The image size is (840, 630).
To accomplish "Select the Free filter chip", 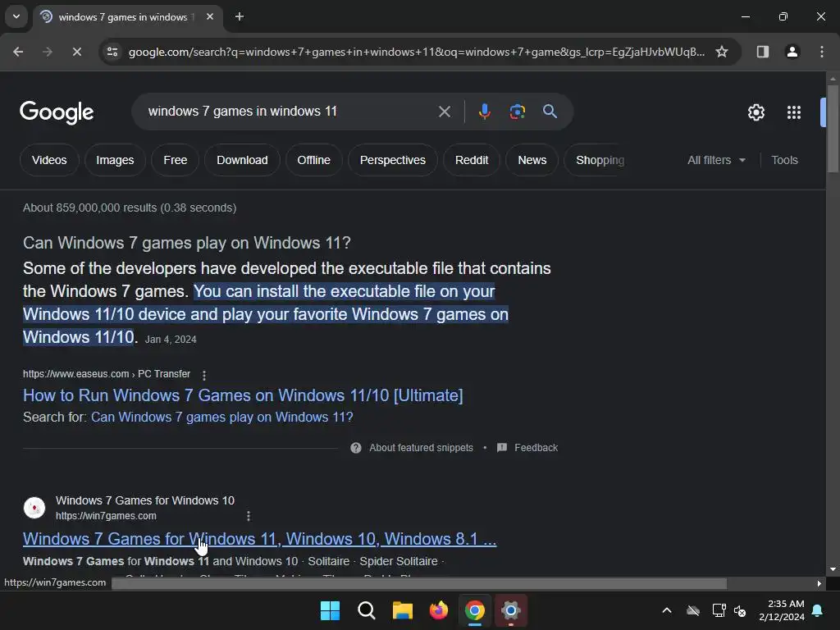I will pos(176,160).
